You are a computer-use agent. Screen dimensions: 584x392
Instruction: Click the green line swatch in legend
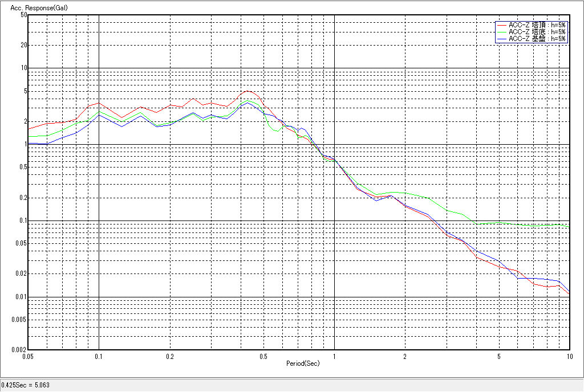(501, 32)
